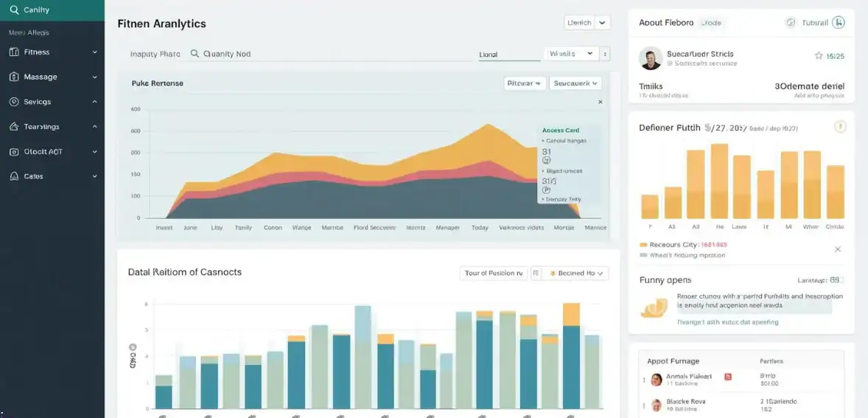Collapse the Tearstings sidebar menu
Image resolution: width=868 pixels, height=418 pixels.
click(94, 127)
